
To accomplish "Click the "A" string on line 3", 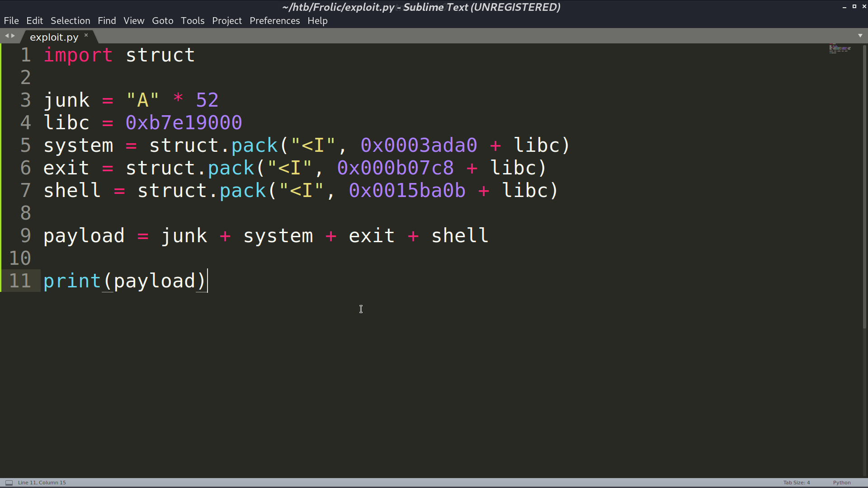I will pos(143,100).
